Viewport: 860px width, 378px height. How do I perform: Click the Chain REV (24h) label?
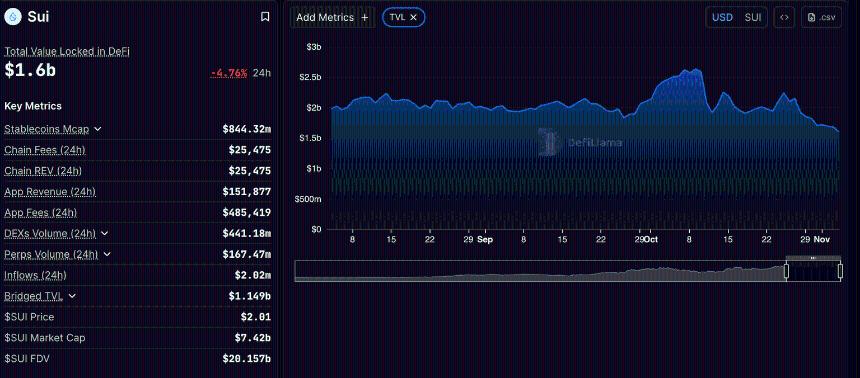pyautogui.click(x=43, y=171)
